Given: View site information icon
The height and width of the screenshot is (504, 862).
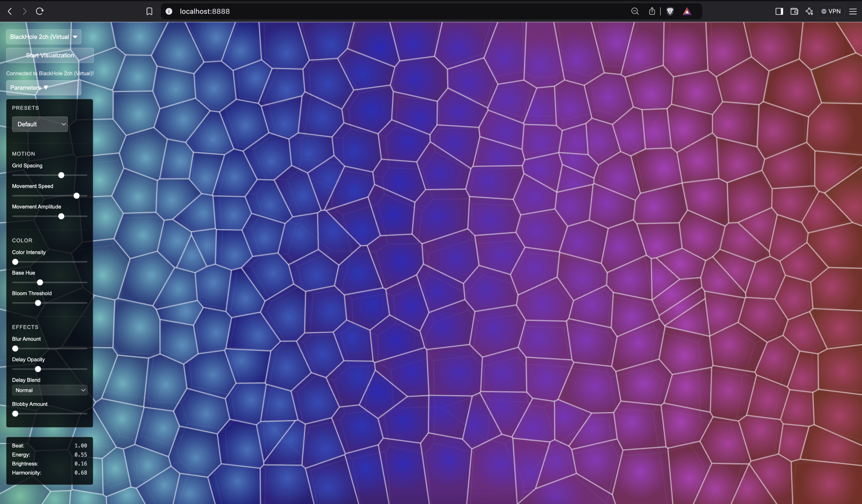Looking at the screenshot, I should click(169, 11).
